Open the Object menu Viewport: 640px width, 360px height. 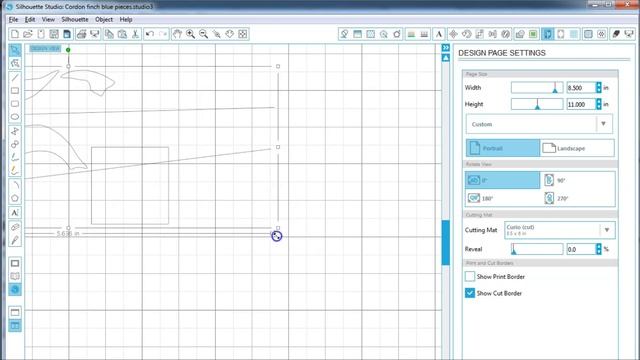point(104,19)
